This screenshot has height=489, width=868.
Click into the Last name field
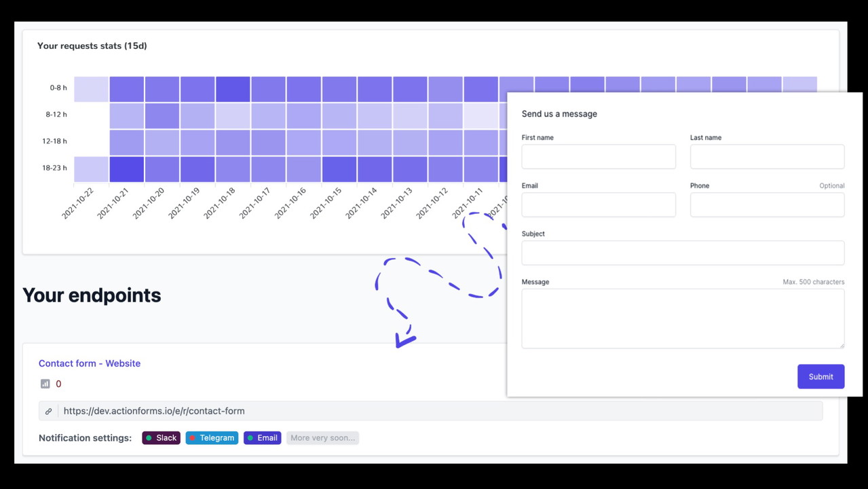[x=767, y=157]
